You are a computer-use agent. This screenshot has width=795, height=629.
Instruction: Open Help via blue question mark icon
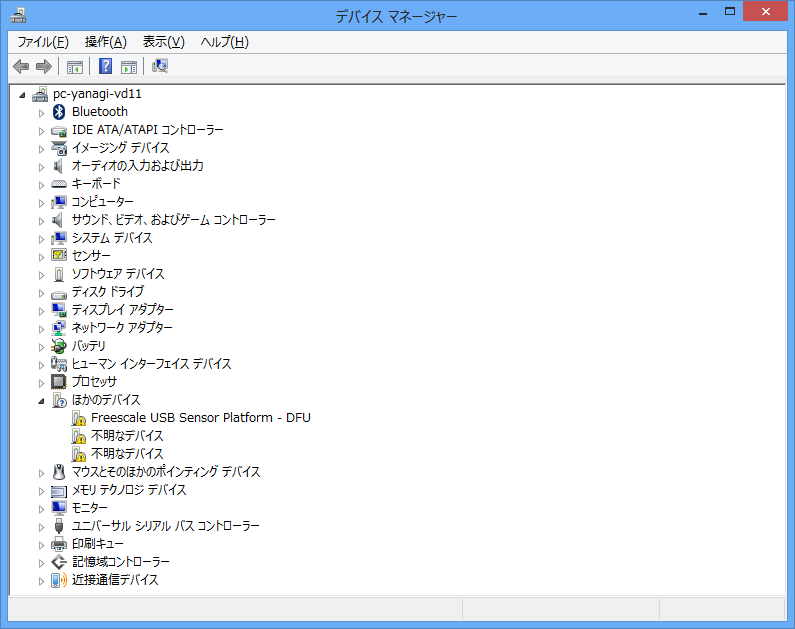105,66
